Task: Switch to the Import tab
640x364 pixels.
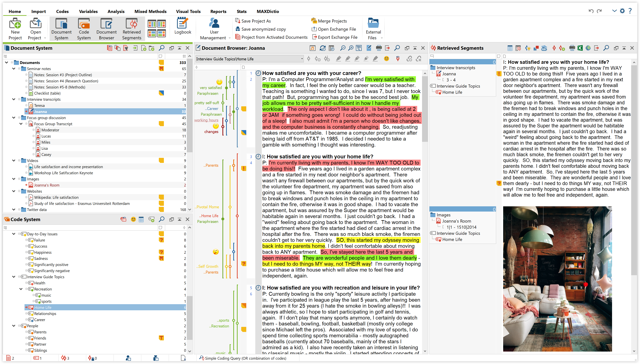Action: pyautogui.click(x=39, y=11)
